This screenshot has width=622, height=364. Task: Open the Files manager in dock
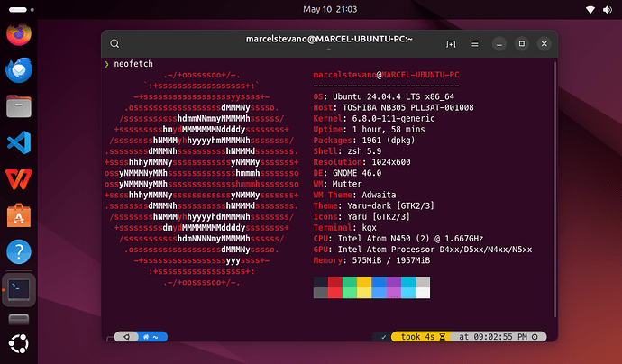click(19, 106)
